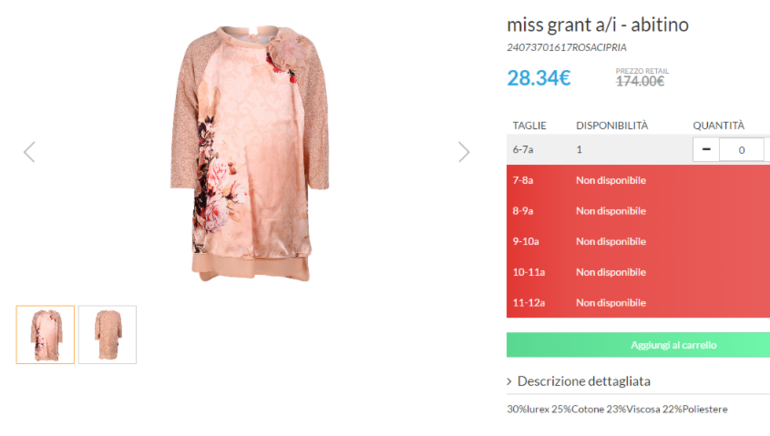Click the miss grant abitino product title
This screenshot has height=436, width=770.
(x=598, y=25)
